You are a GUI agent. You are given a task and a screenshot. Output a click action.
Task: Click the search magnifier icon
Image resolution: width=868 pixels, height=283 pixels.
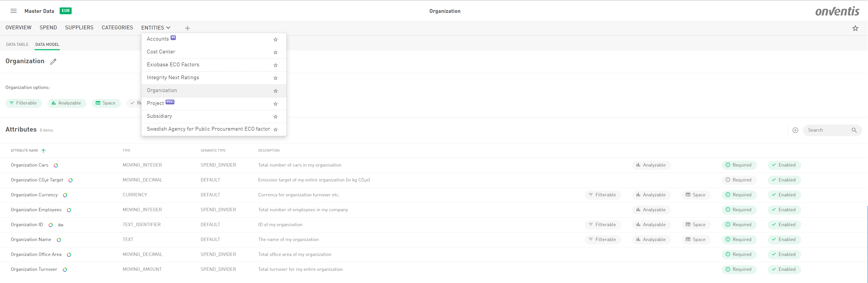click(854, 130)
